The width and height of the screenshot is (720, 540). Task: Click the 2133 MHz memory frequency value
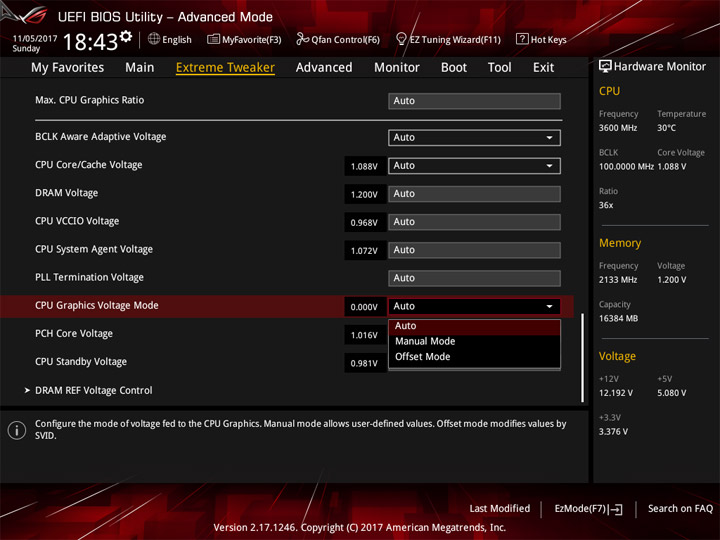pyautogui.click(x=618, y=280)
